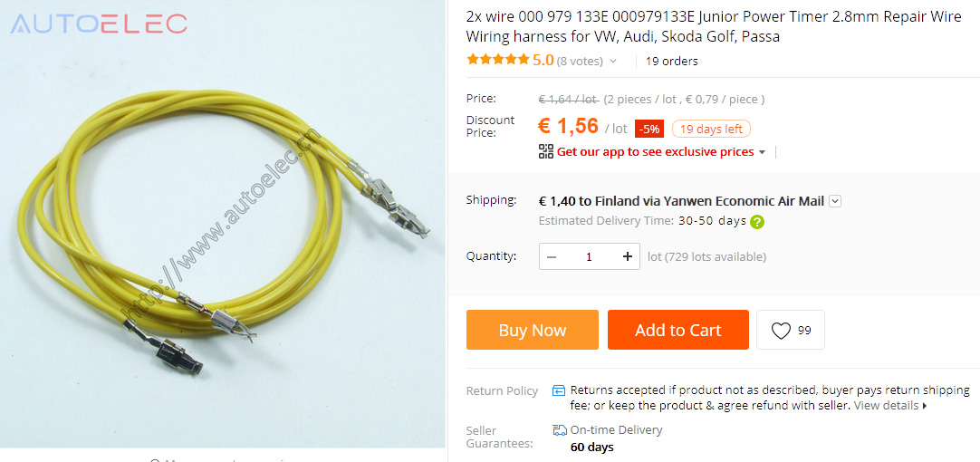The width and height of the screenshot is (980, 462).
Task: Click the QR code app icon
Action: (546, 151)
